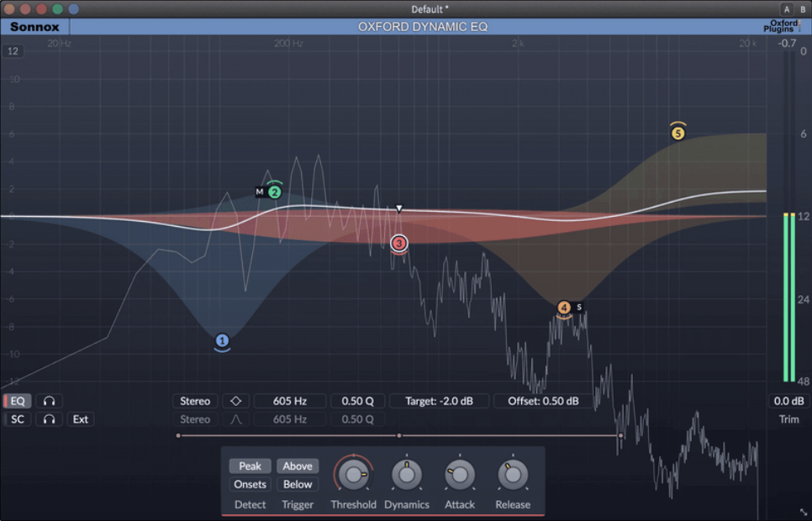Viewport: 812px width, 521px height.
Task: Select orange EQ band node 4
Action: [563, 308]
